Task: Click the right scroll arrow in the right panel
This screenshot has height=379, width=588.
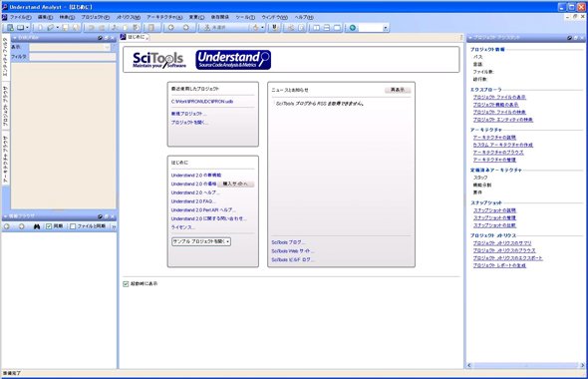Action: tap(582, 365)
